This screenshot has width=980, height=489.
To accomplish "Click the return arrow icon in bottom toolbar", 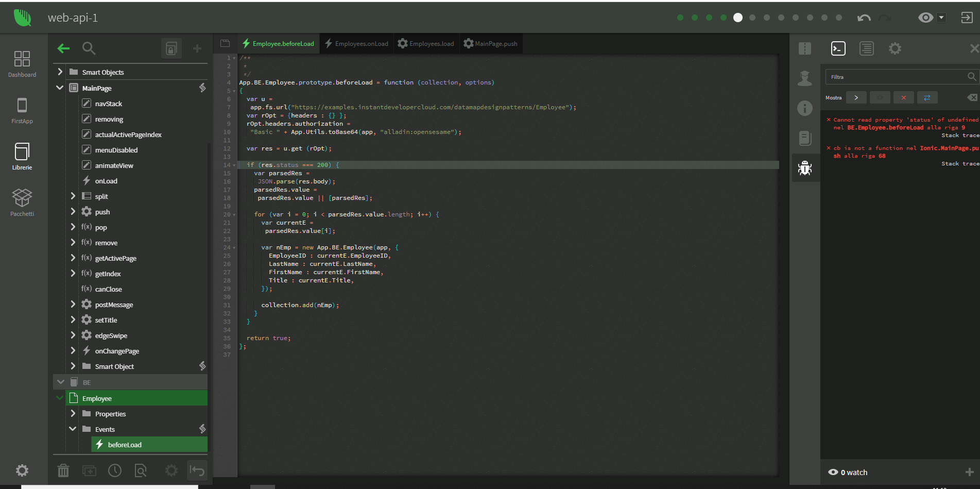I will click(197, 470).
